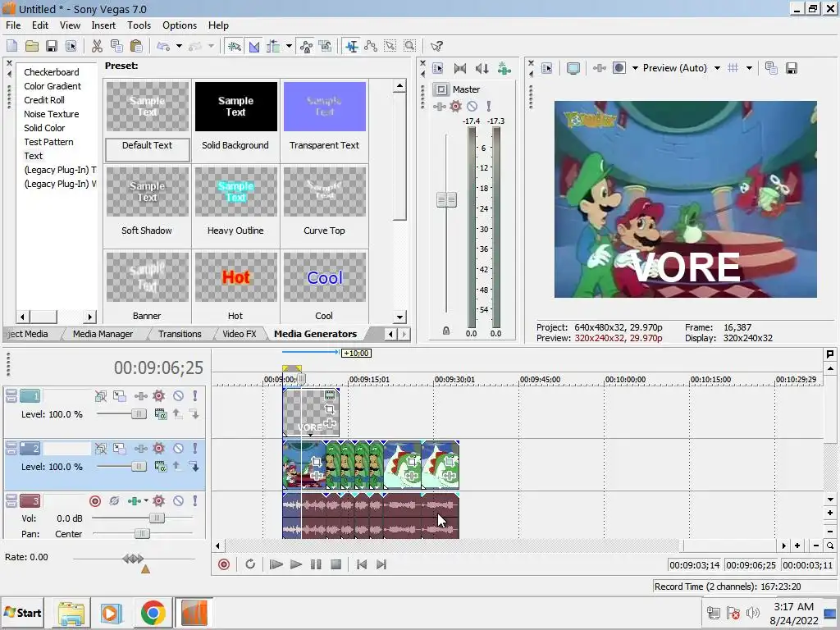Click the Video Preview external monitor icon
The width and height of the screenshot is (840, 630).
pyautogui.click(x=573, y=68)
